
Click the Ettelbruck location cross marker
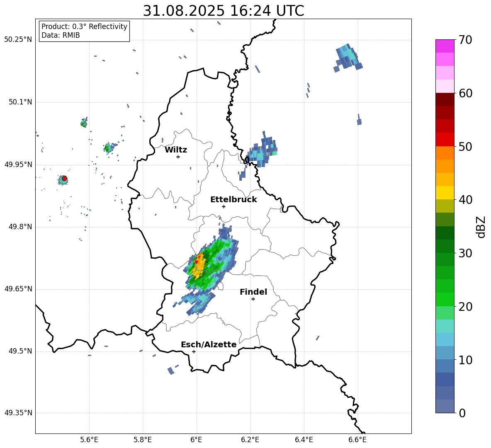(224, 206)
